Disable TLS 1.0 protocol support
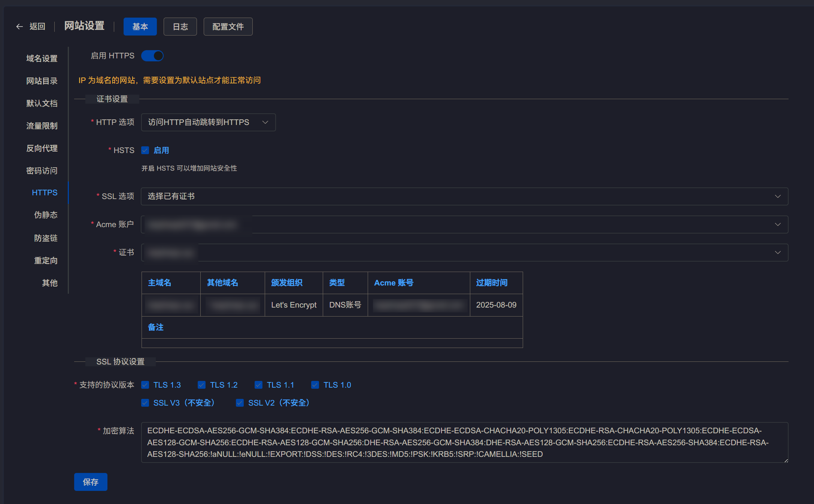This screenshot has height=504, width=814. point(315,385)
